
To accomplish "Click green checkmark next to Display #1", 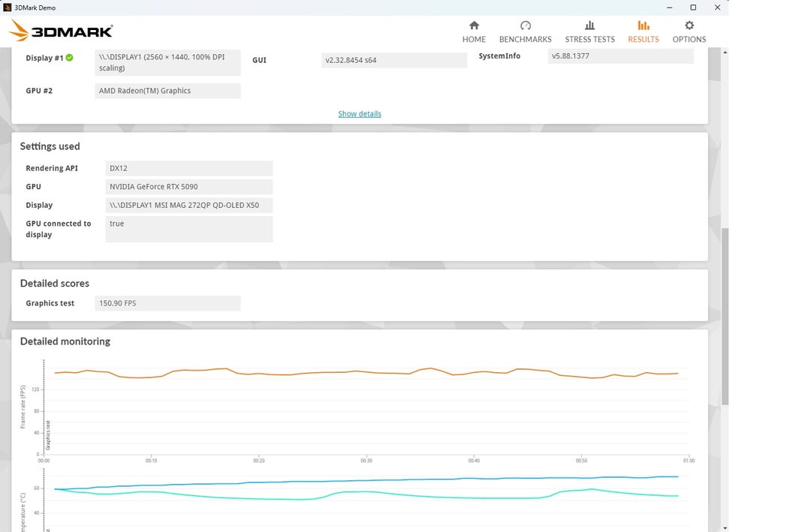I will (70, 58).
